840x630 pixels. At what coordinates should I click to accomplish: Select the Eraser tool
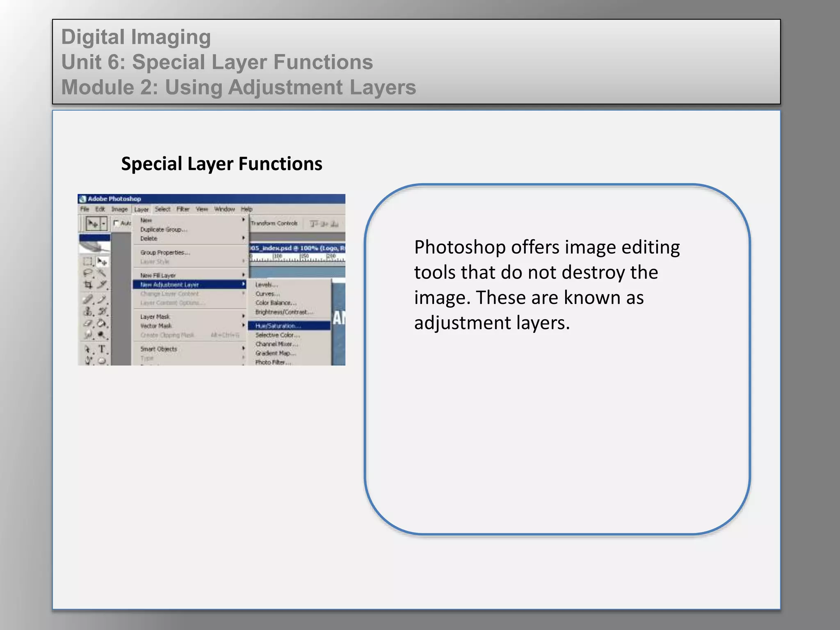click(x=88, y=323)
